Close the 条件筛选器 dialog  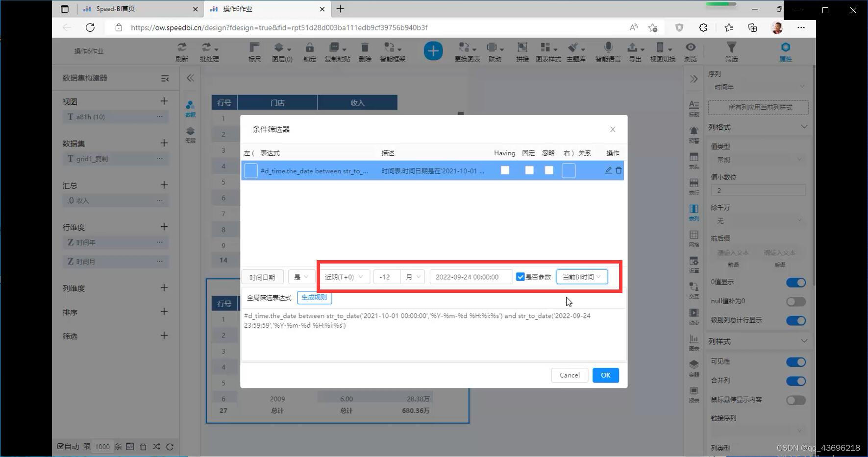pos(613,129)
